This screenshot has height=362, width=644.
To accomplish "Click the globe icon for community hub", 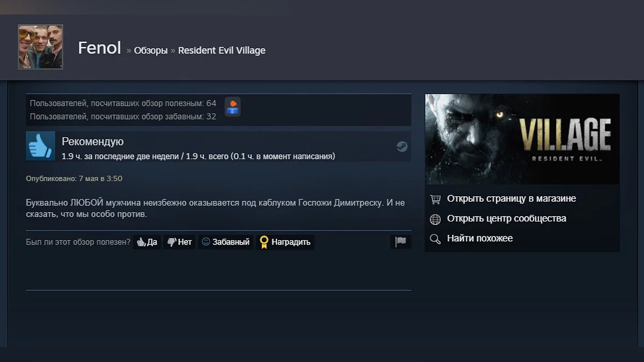I will 435,219.
